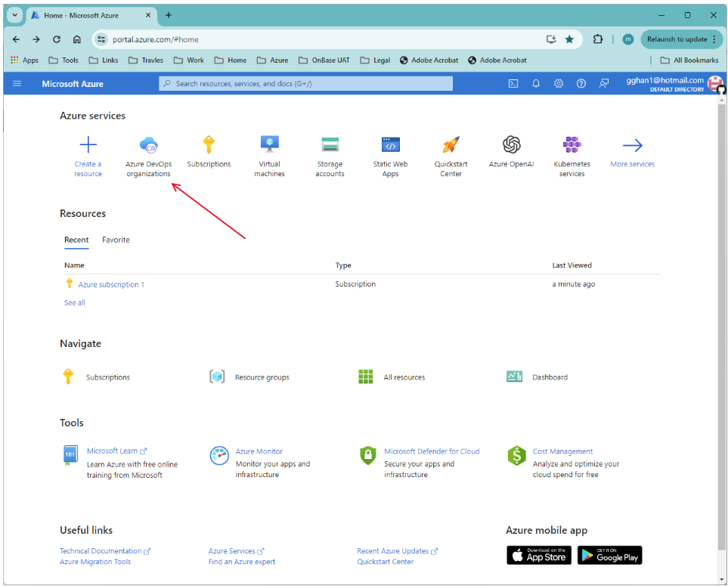Viewport: 728px width, 586px height.
Task: Click the Create a resource icon
Action: tap(88, 144)
